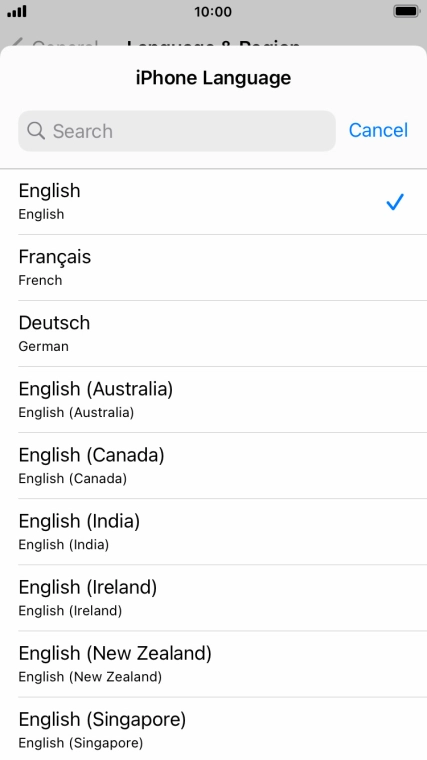The width and height of the screenshot is (427, 760).
Task: Choose Français (French) language
Action: (x=213, y=268)
